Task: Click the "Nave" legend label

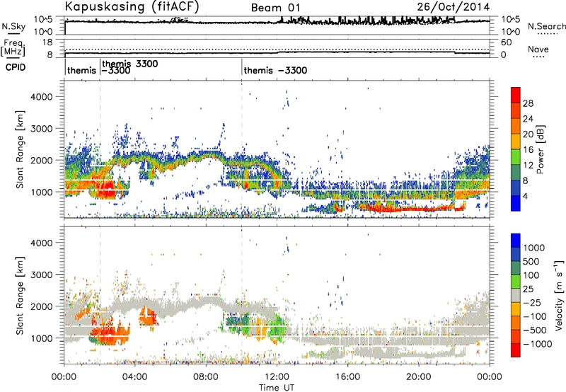Action: pos(538,50)
